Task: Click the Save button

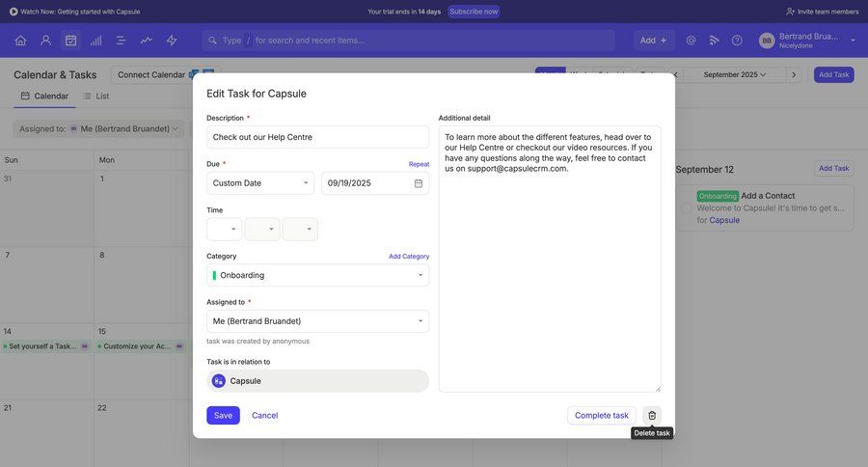Action: pyautogui.click(x=223, y=416)
